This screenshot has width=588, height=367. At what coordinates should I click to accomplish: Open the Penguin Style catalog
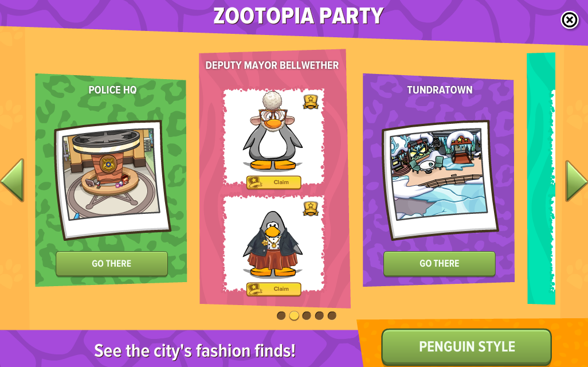tap(467, 347)
